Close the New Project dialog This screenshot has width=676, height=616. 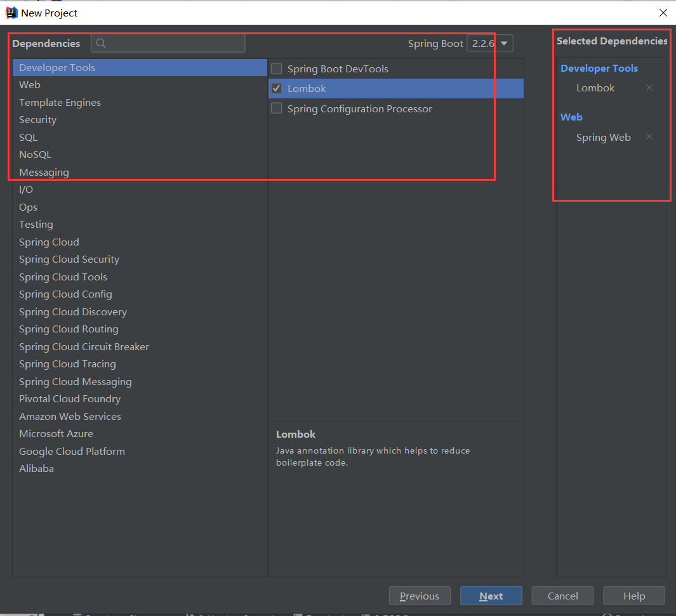[x=663, y=13]
